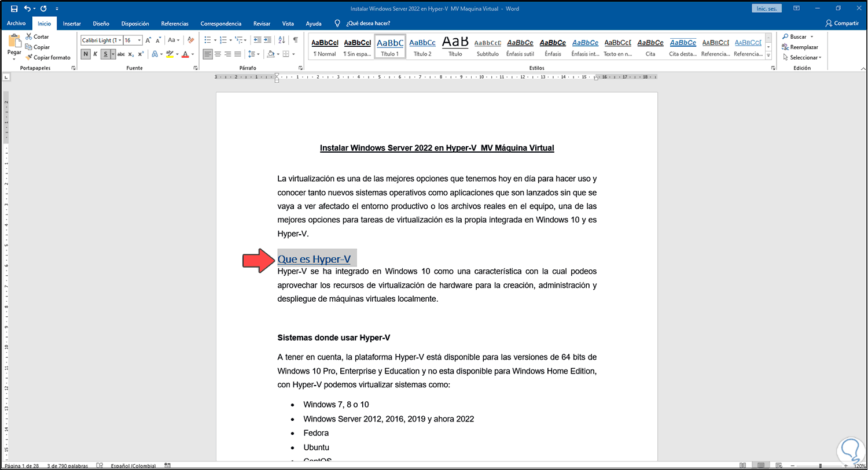Viewport: 868px width, 470px height.
Task: Click the word count '3 de 790 palabras'
Action: click(68, 466)
